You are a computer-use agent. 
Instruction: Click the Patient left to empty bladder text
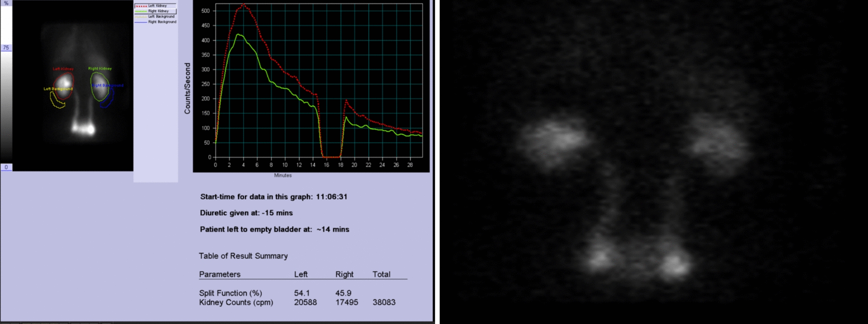click(x=274, y=230)
